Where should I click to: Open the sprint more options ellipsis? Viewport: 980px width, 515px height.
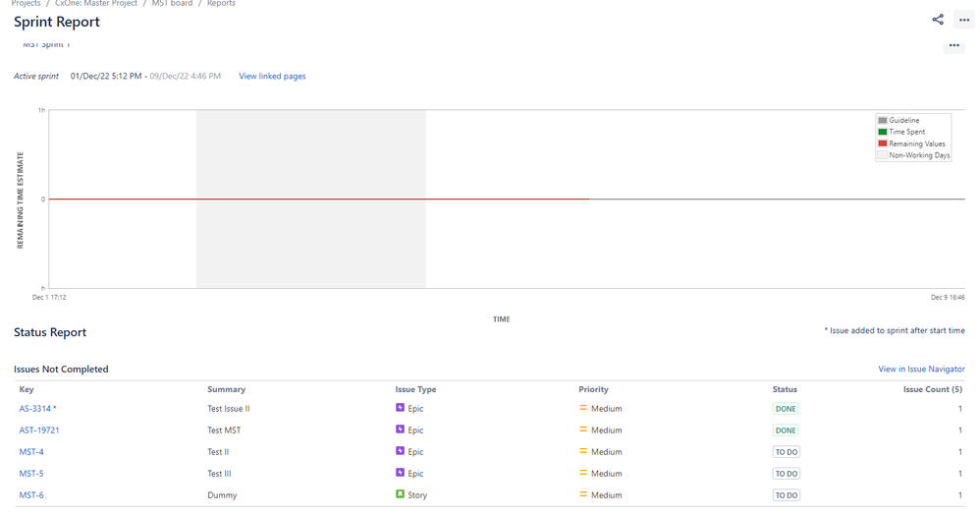[x=953, y=45]
